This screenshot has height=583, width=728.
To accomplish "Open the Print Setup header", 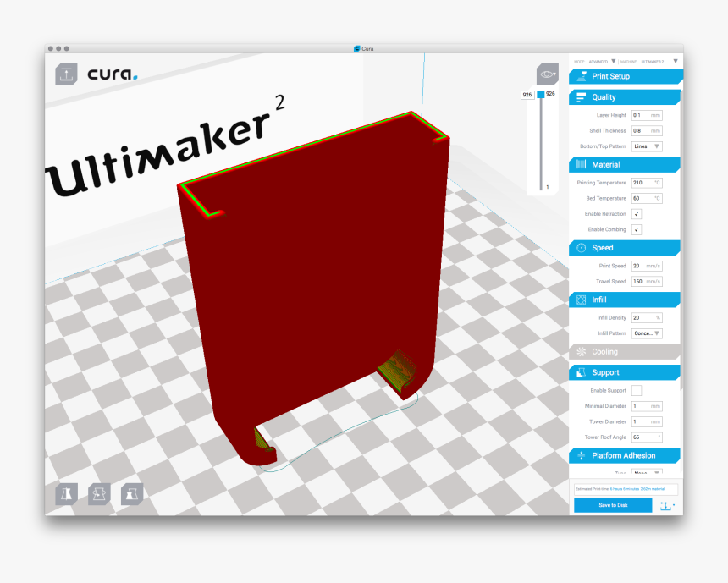I will pos(626,76).
